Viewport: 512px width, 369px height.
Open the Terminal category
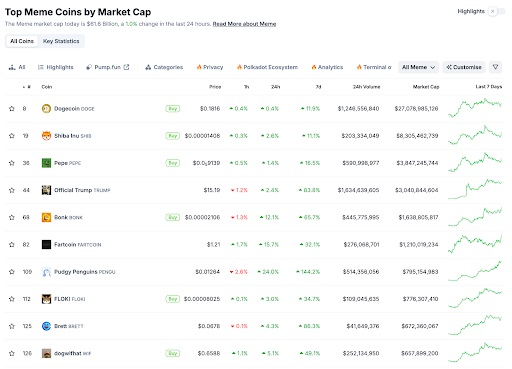pos(374,67)
